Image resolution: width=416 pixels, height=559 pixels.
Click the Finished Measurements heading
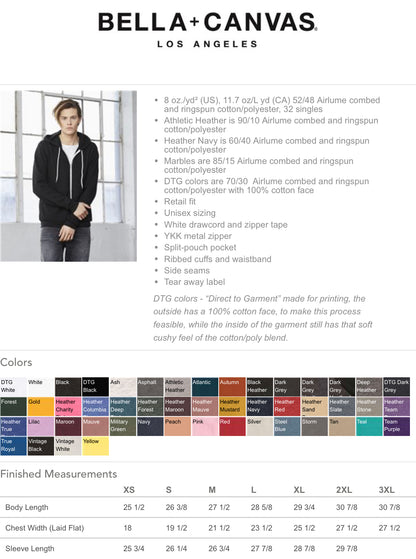coord(59,474)
